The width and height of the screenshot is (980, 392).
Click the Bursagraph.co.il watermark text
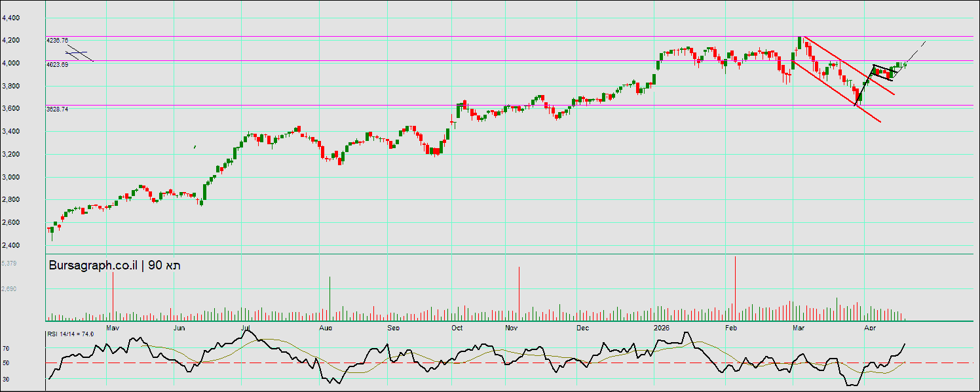(93, 265)
